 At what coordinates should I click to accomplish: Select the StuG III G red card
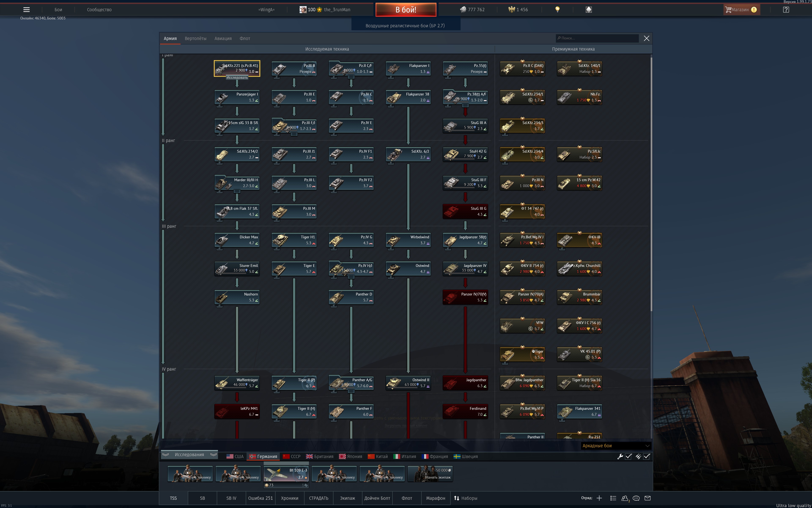[465, 211]
